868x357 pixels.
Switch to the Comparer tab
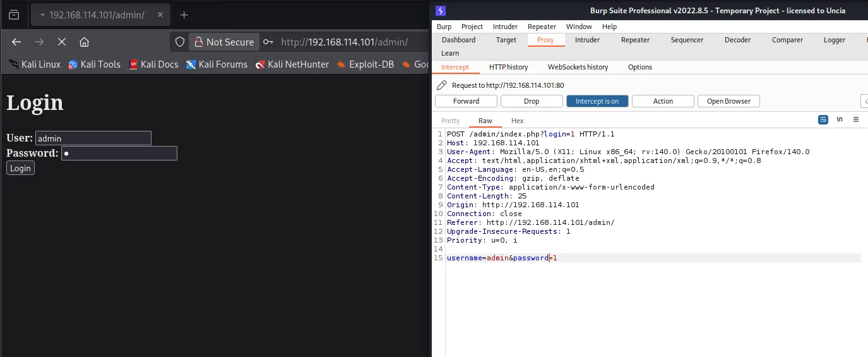pos(787,40)
